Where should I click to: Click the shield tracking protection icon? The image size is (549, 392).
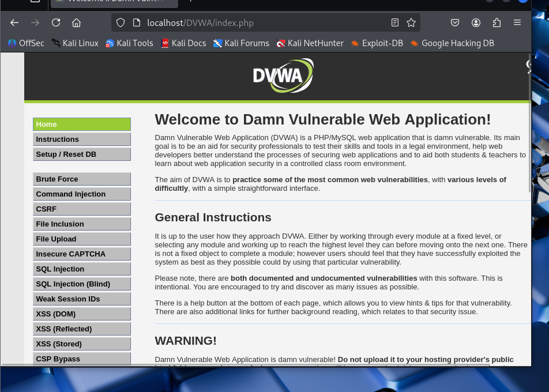click(121, 22)
